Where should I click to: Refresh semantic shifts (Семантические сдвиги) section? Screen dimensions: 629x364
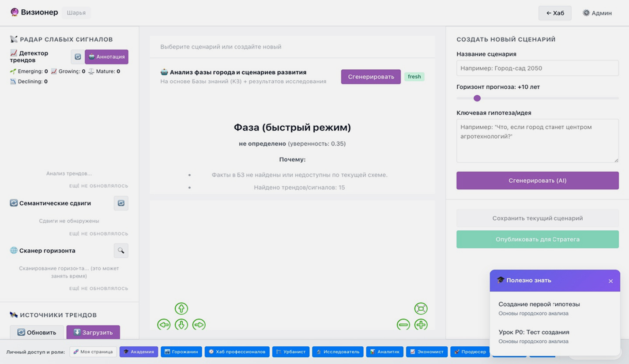(x=121, y=203)
